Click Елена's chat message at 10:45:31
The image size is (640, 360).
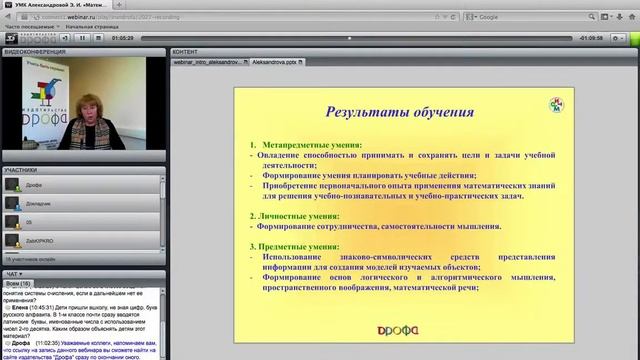[x=80, y=321]
